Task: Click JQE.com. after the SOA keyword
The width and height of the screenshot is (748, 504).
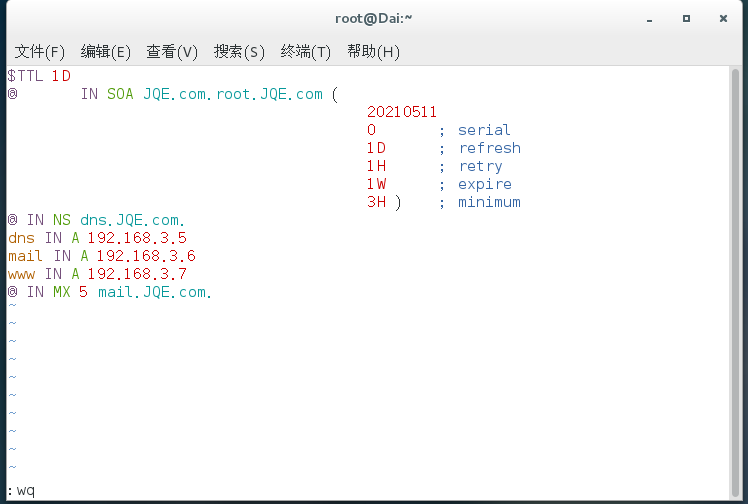Action: pyautogui.click(x=177, y=94)
